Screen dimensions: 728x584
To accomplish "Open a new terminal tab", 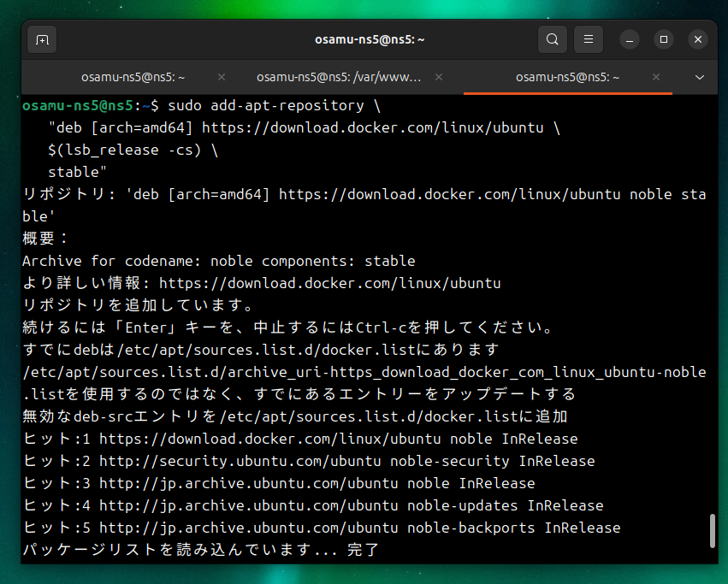I will pos(42,39).
